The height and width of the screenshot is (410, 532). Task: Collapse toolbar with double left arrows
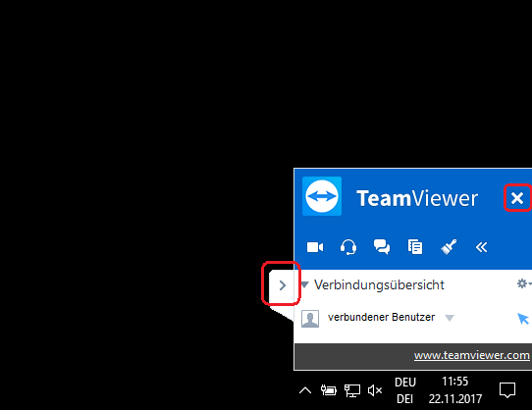point(481,247)
